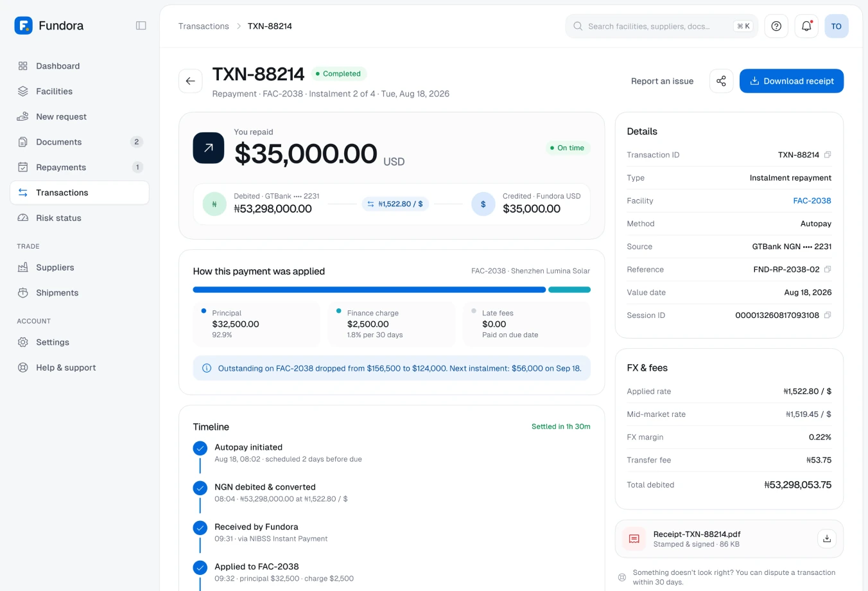
Task: Open the FAC-2038 facility link
Action: [812, 200]
